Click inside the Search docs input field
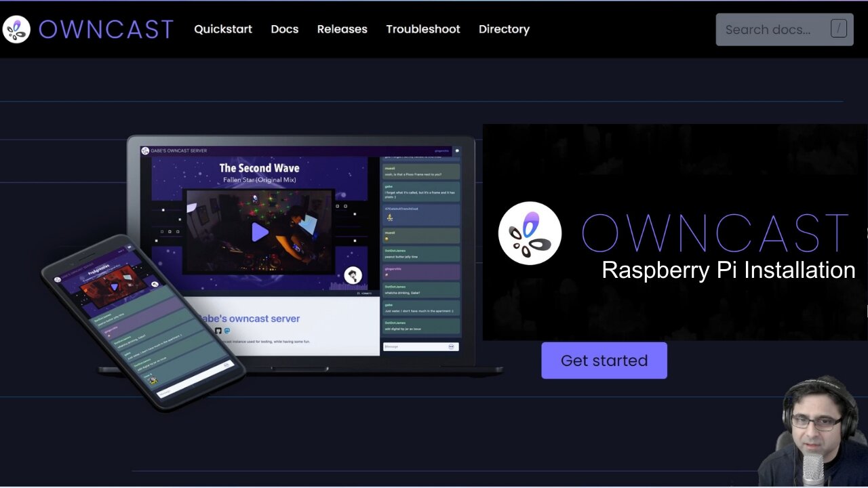868x488 pixels. [x=773, y=28]
